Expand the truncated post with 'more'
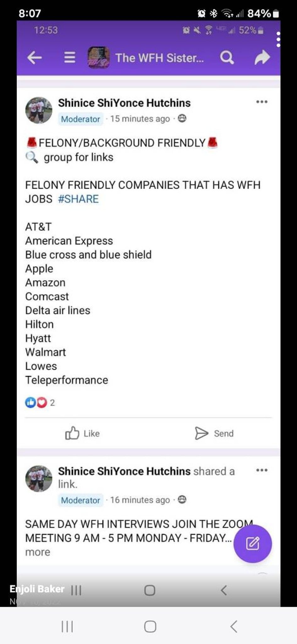 coord(38,552)
